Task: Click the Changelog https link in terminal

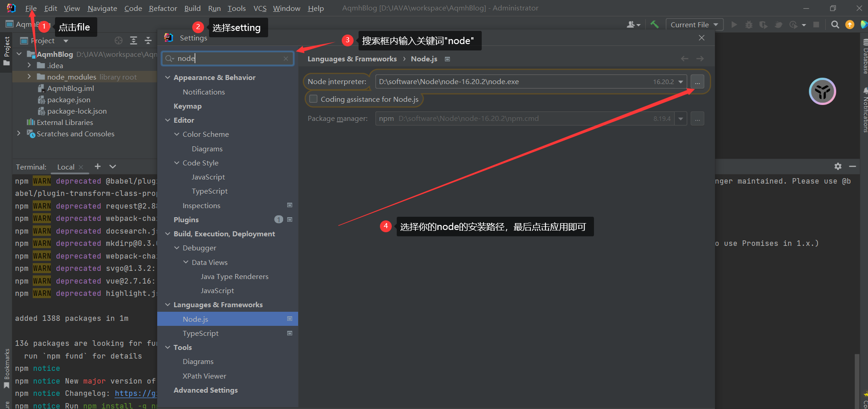Action: point(135,394)
